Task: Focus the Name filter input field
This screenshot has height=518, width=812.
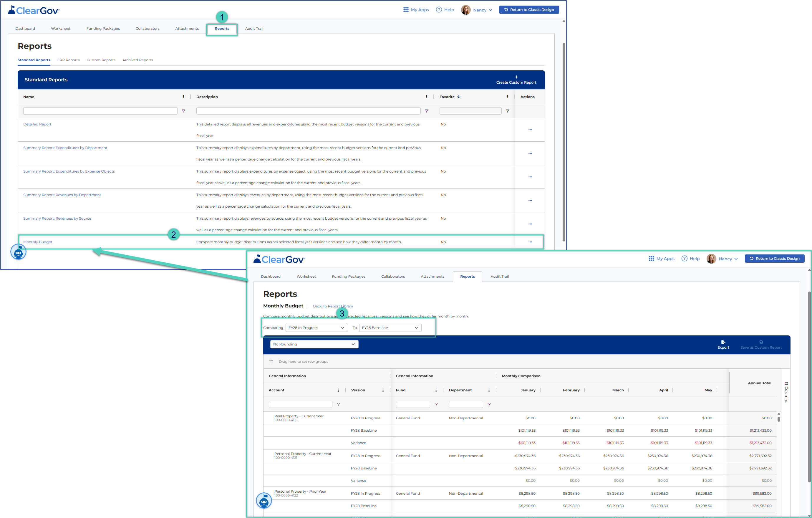Action: 100,111
